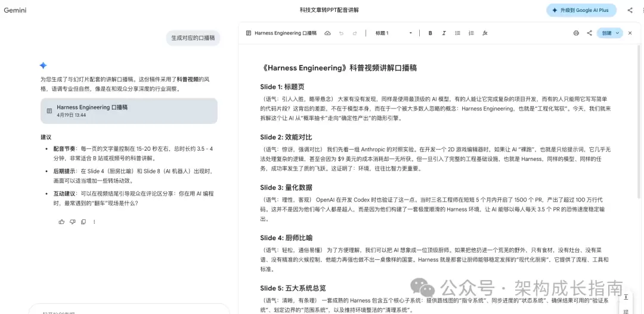Image resolution: width=644 pixels, height=314 pixels.
Task: Insert a bulleted list
Action: click(x=457, y=33)
